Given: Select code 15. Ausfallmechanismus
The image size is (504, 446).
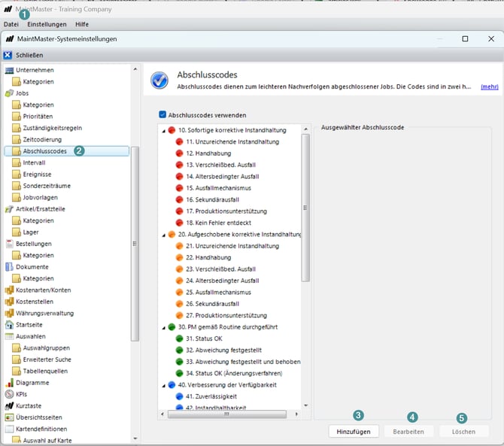Looking at the screenshot, I should pos(219,188).
